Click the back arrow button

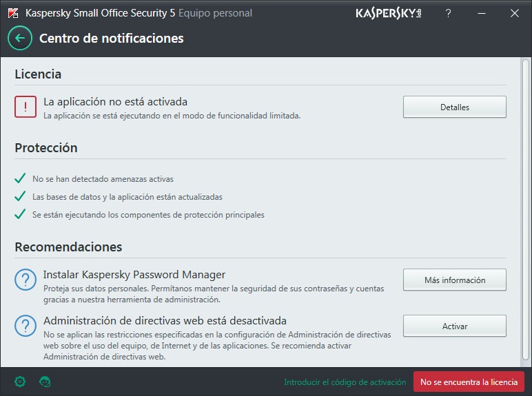(x=20, y=38)
